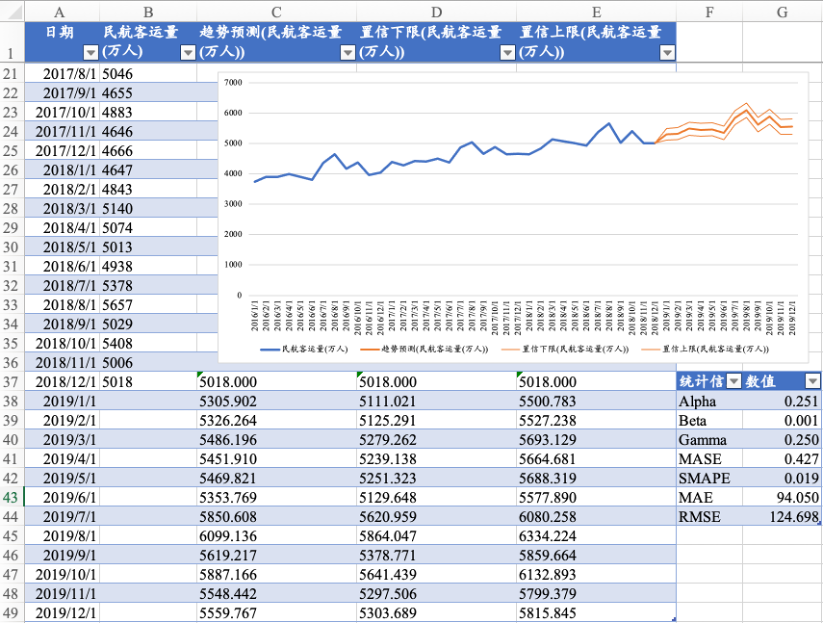This screenshot has width=824, height=624.
Task: Open the 置信下限 column filter dropdown
Action: 507,53
